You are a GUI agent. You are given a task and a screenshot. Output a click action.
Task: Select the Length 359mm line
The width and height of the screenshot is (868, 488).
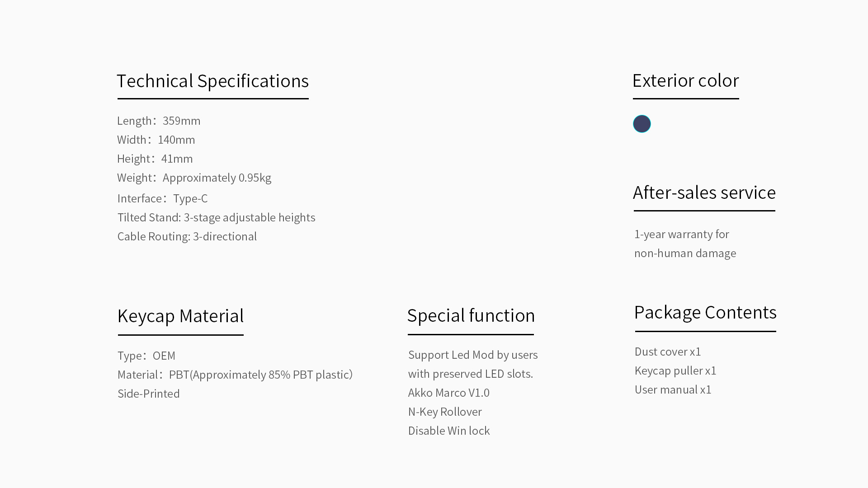point(159,121)
